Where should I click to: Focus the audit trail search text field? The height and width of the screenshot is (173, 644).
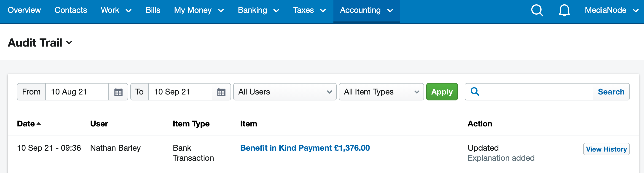tap(536, 92)
